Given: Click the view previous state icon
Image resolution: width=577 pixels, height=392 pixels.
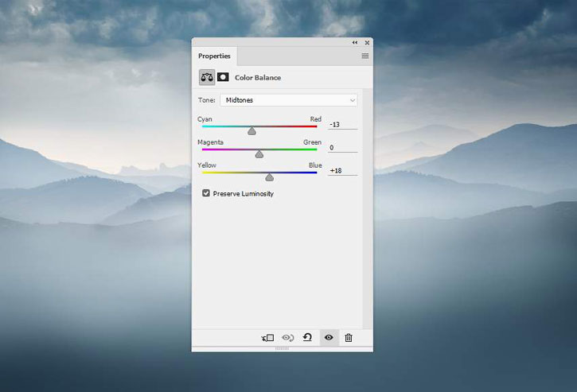Looking at the screenshot, I should point(288,338).
